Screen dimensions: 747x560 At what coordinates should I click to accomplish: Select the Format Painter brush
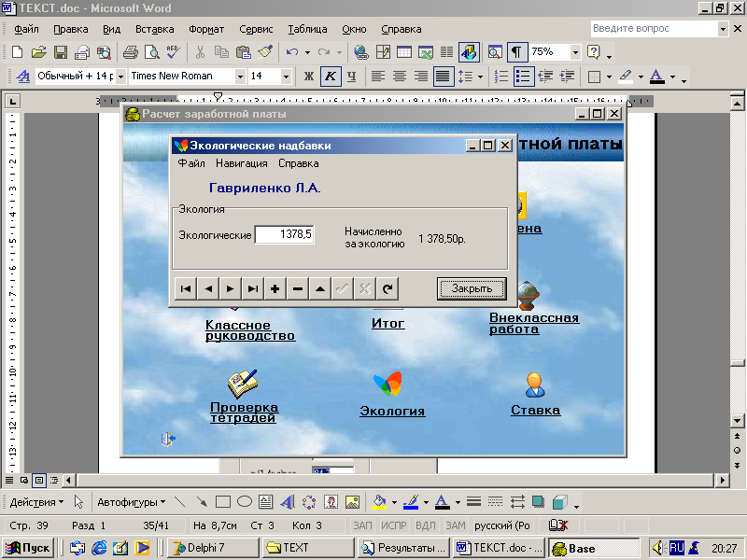pyautogui.click(x=265, y=52)
